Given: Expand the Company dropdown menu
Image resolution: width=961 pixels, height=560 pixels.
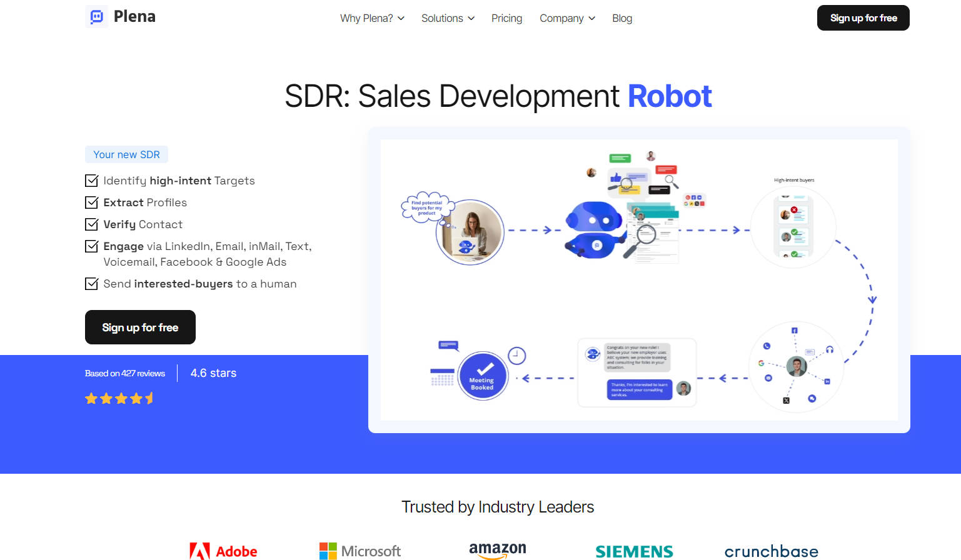Looking at the screenshot, I should pyautogui.click(x=567, y=18).
